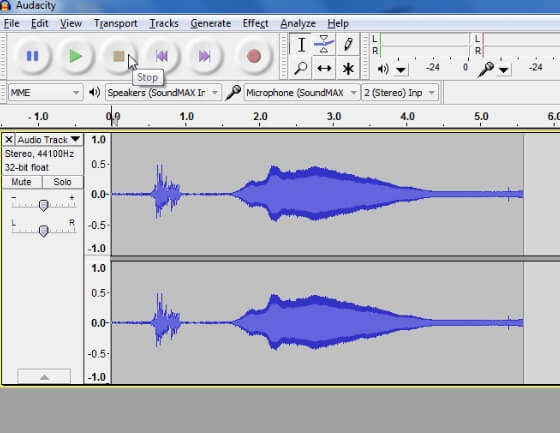Viewport: 560px width, 433px height.
Task: Select the Envelope tool
Action: pos(324,44)
